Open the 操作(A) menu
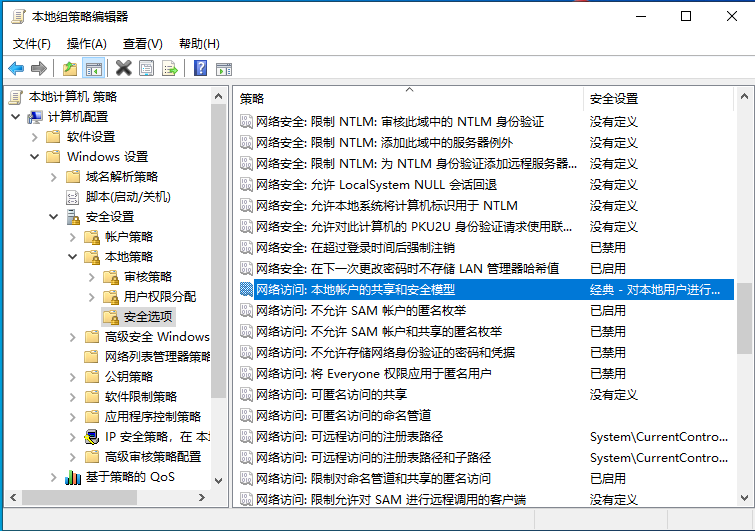The width and height of the screenshot is (755, 531). [86, 44]
